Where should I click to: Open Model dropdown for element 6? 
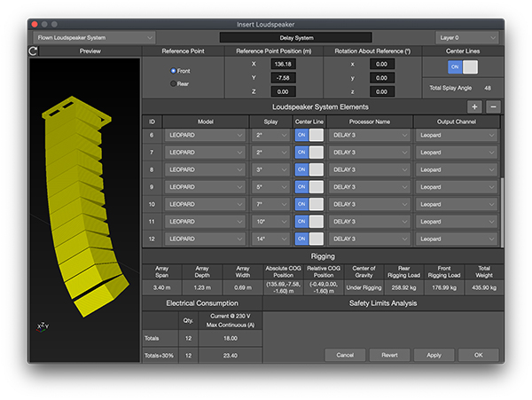(206, 135)
